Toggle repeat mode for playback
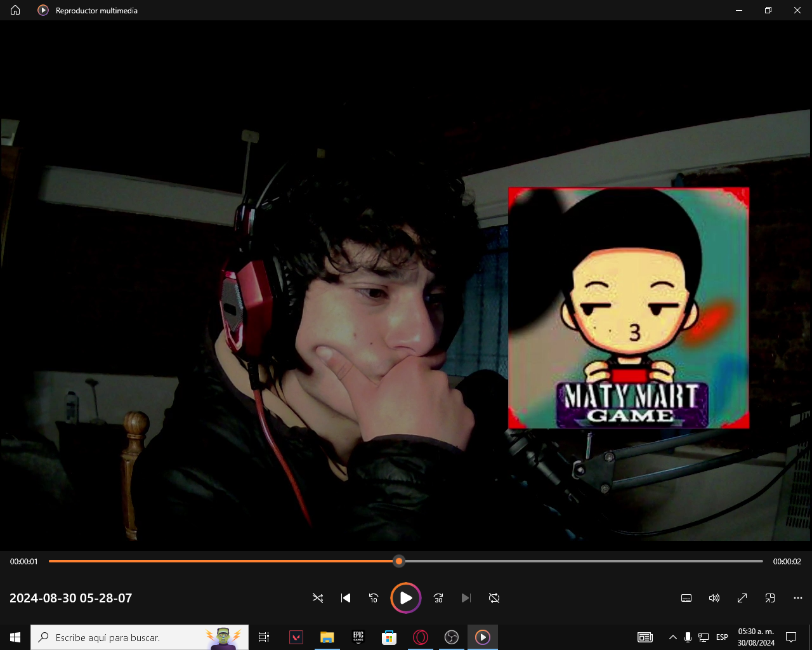 (x=494, y=598)
